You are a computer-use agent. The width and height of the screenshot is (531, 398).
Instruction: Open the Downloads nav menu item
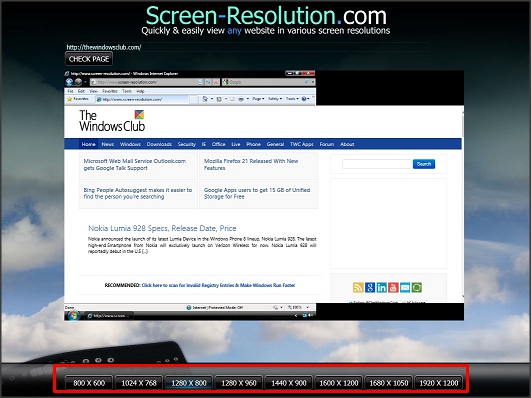[159, 144]
